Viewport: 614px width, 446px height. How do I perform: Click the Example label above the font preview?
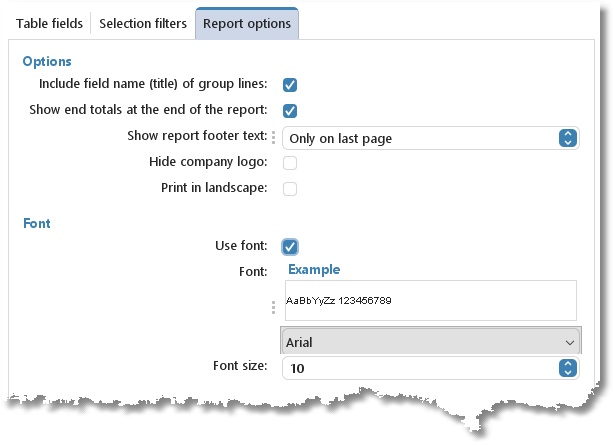click(x=314, y=269)
